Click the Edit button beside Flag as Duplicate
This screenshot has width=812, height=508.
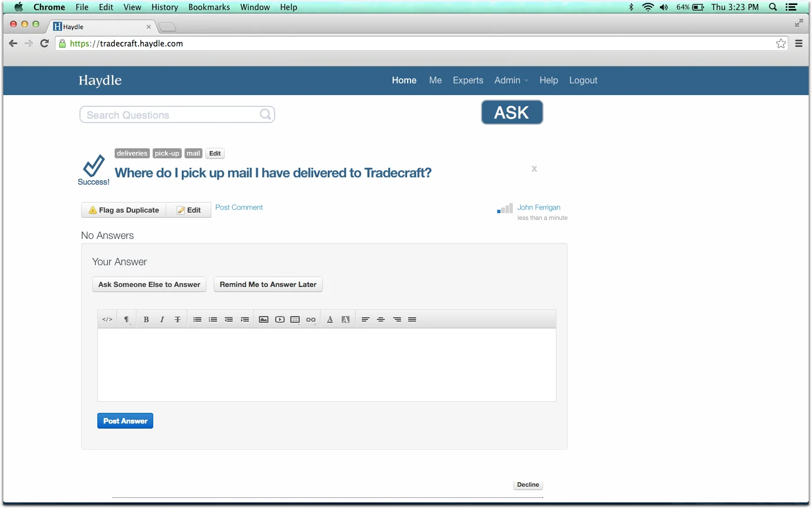point(189,210)
